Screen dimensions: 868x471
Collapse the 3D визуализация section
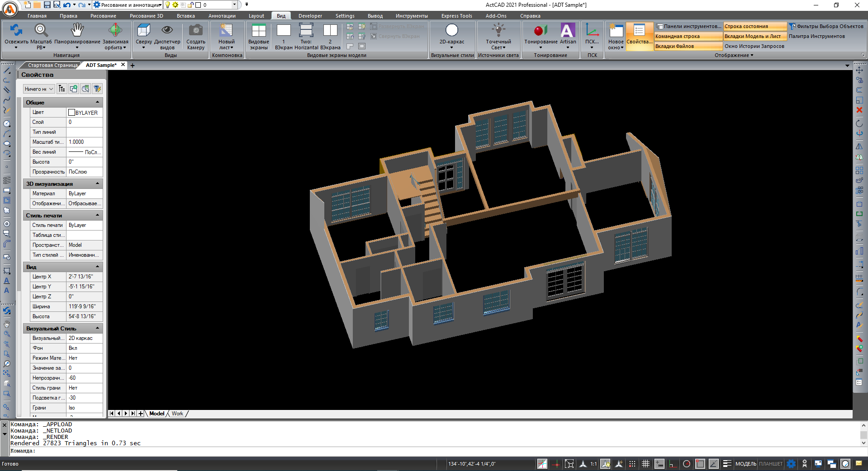click(x=97, y=184)
